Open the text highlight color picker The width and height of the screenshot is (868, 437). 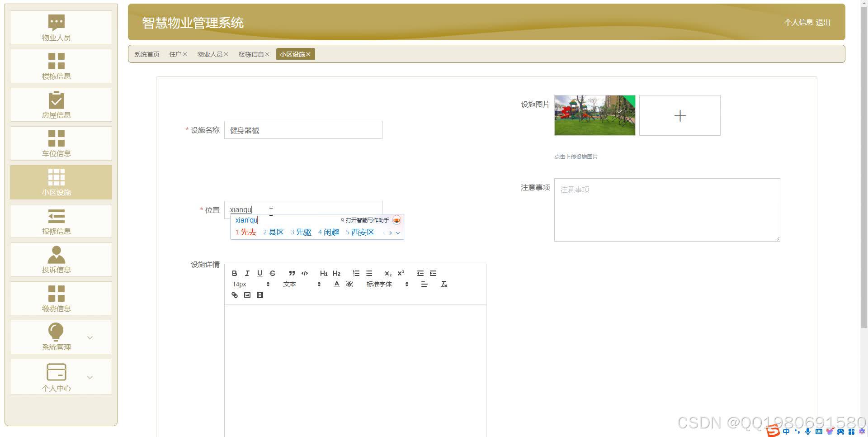point(349,284)
